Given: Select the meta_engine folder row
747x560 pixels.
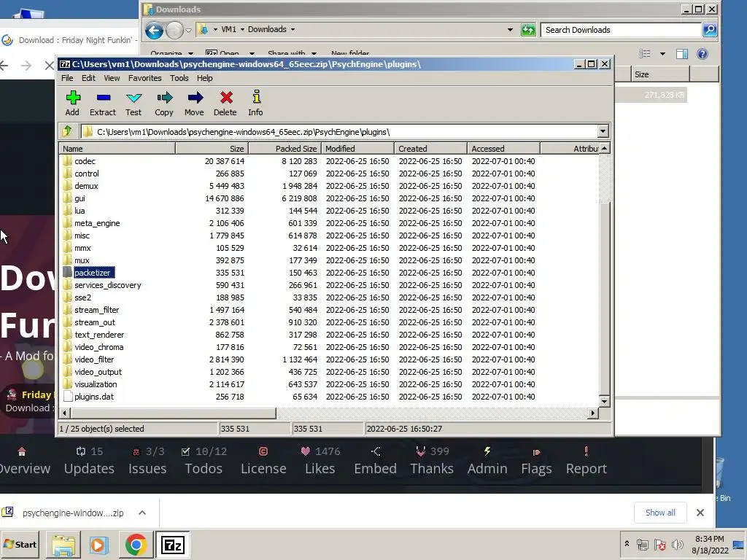Looking at the screenshot, I should click(x=329, y=223).
